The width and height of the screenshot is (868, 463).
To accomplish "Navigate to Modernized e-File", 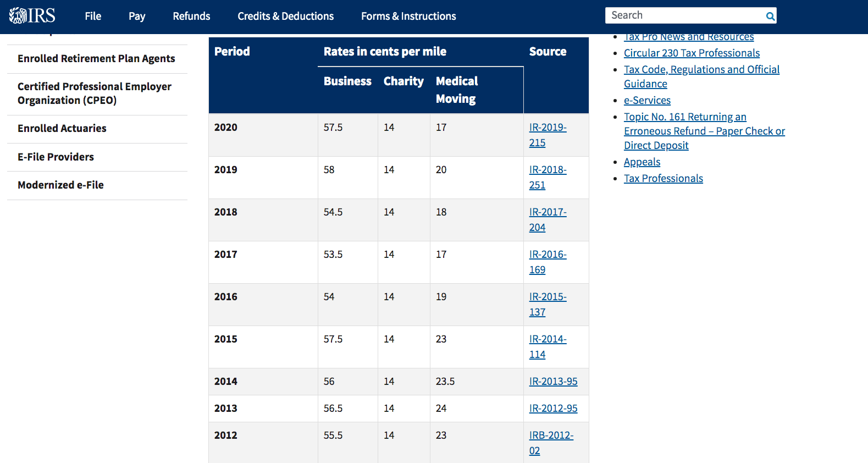I will pyautogui.click(x=60, y=185).
